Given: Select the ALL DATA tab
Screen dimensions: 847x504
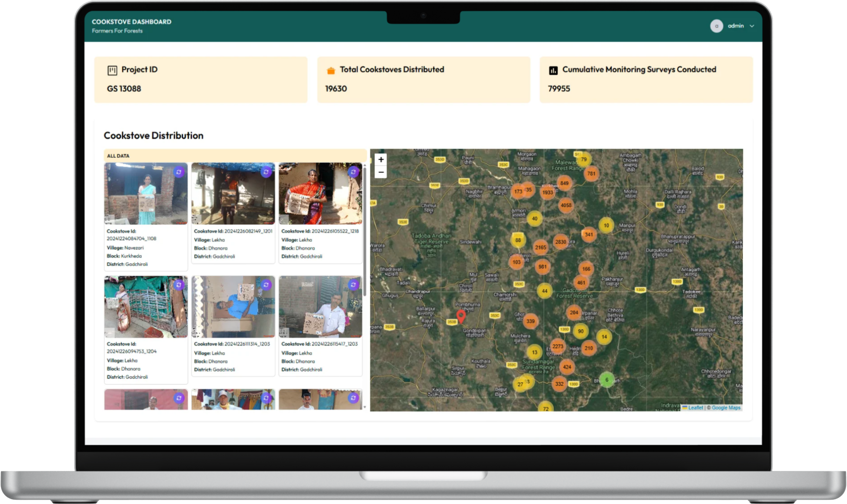Looking at the screenshot, I should [x=118, y=156].
